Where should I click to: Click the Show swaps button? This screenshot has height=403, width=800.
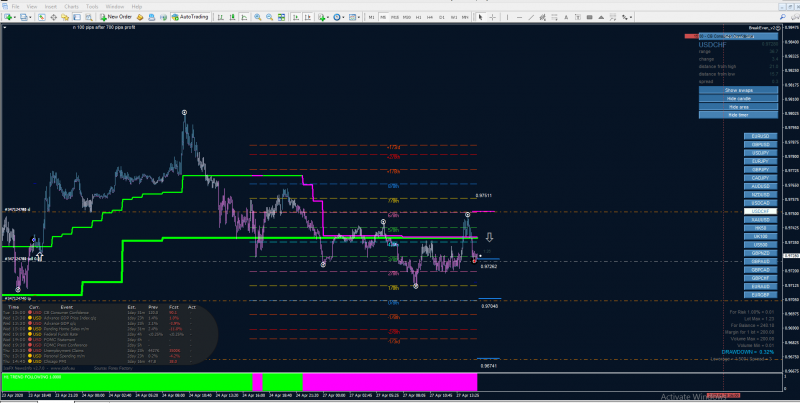(x=738, y=90)
